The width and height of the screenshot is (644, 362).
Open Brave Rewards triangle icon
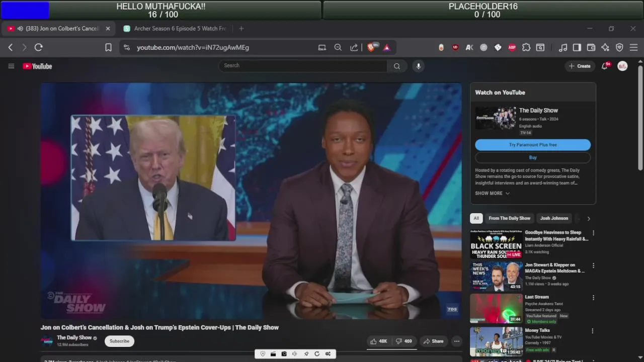click(386, 47)
